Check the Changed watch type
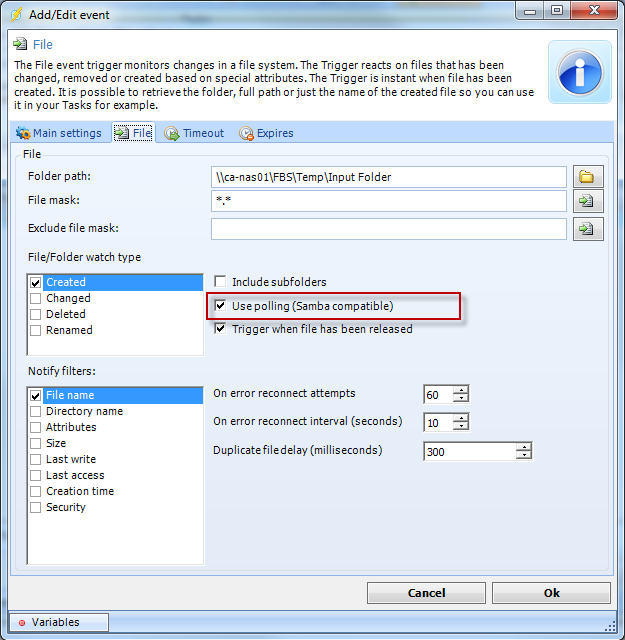 click(x=36, y=298)
